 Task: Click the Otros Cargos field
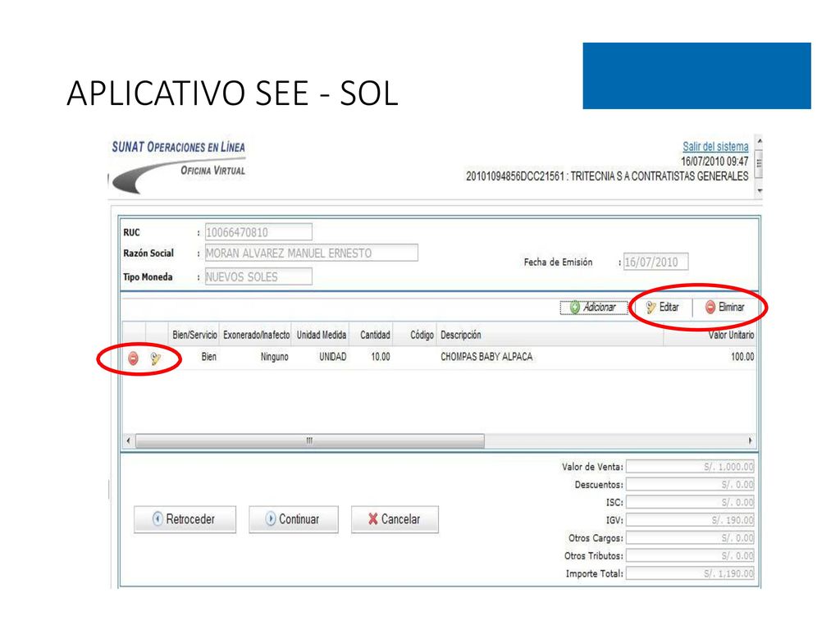(690, 537)
